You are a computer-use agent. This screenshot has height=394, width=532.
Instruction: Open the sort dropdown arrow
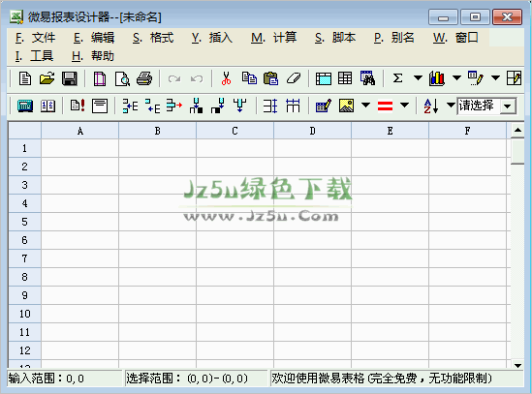(451, 106)
